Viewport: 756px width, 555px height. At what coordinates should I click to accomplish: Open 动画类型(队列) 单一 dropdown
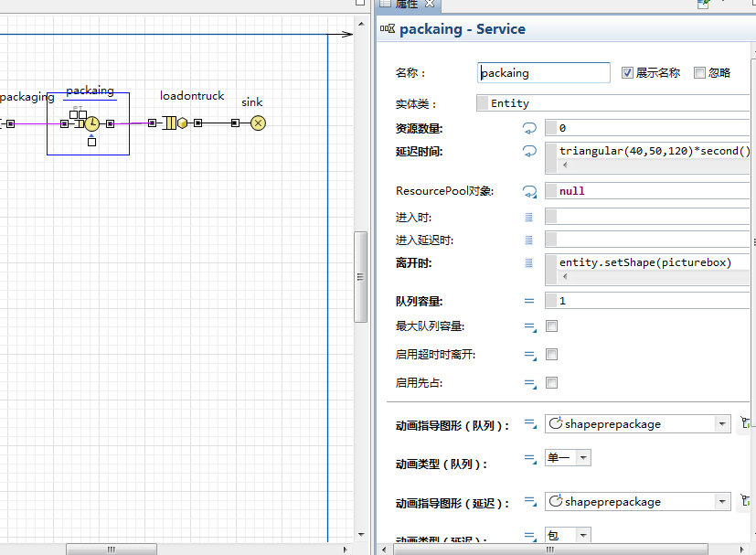point(583,457)
